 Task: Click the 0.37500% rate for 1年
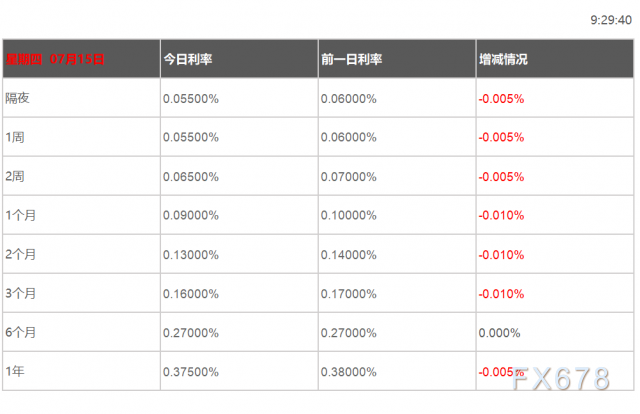coord(191,372)
